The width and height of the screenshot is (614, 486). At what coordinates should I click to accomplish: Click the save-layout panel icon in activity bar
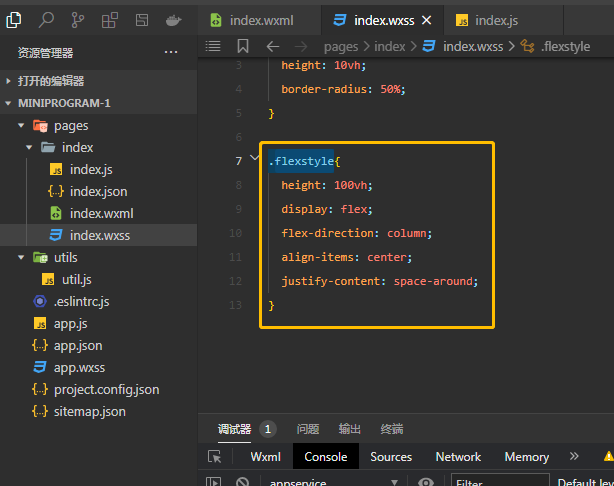click(x=142, y=20)
